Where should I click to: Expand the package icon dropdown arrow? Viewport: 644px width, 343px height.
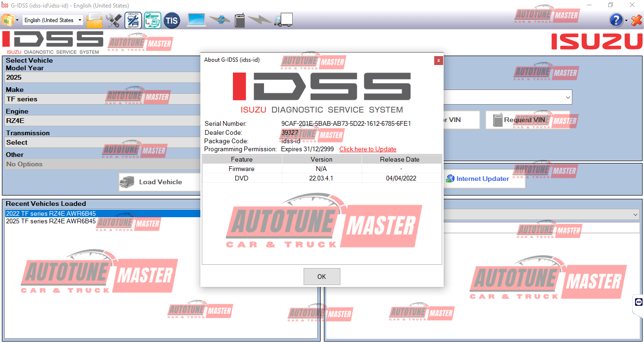[16, 20]
